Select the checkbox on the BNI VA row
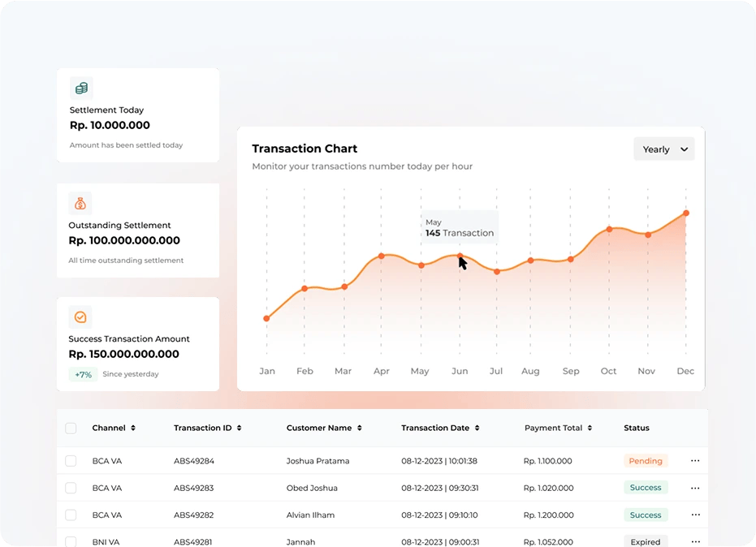Image resolution: width=756 pixels, height=547 pixels. (71, 541)
